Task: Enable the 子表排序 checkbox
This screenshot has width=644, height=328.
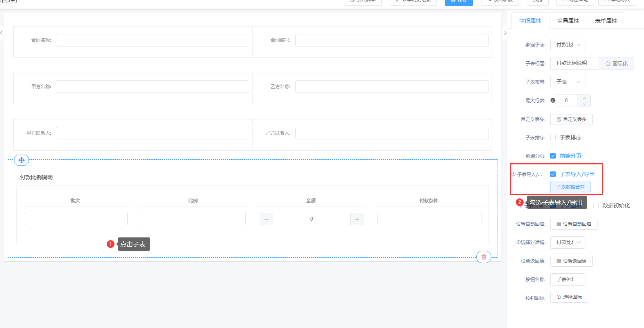Action: point(553,137)
